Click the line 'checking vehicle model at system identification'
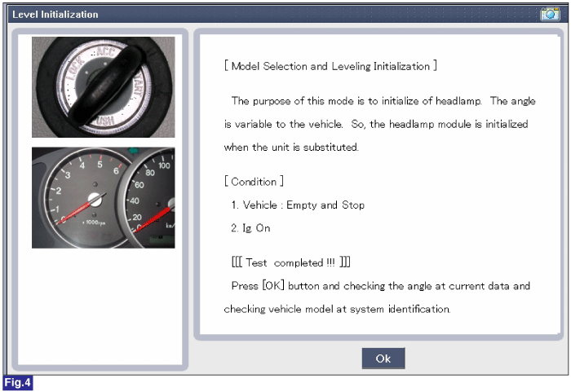This screenshot has width=571, height=392. pyautogui.click(x=337, y=309)
